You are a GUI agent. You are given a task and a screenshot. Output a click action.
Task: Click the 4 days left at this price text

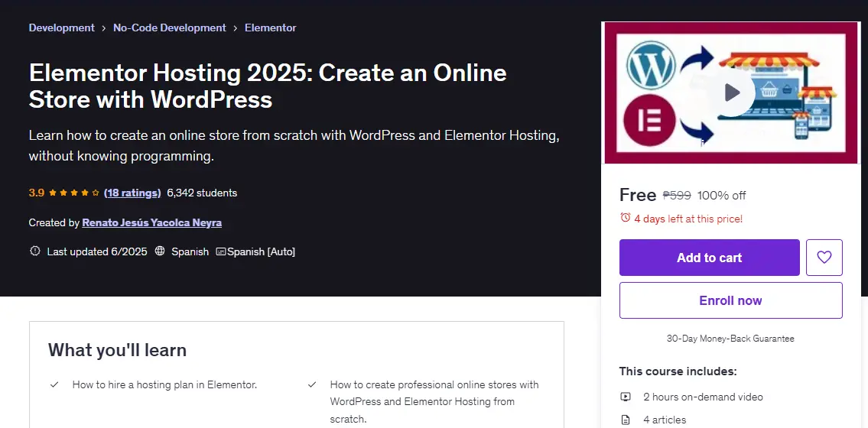688,219
